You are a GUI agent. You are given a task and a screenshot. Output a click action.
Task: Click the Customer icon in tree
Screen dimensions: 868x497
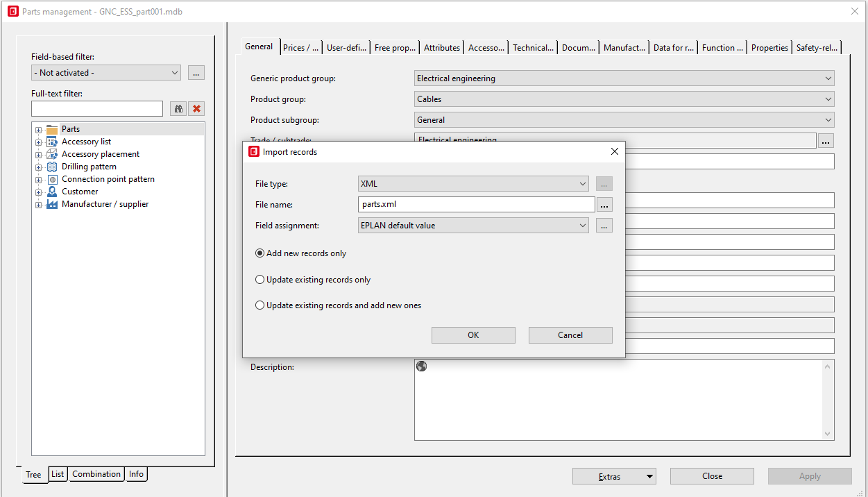coord(52,192)
